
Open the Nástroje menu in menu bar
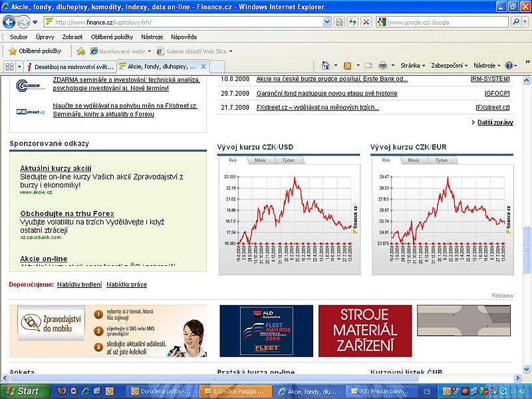click(x=152, y=37)
